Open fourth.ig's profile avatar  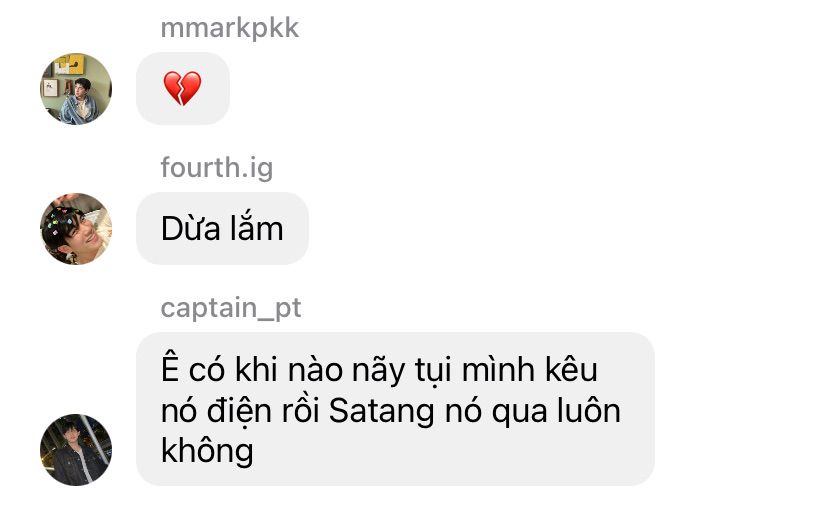click(76, 229)
